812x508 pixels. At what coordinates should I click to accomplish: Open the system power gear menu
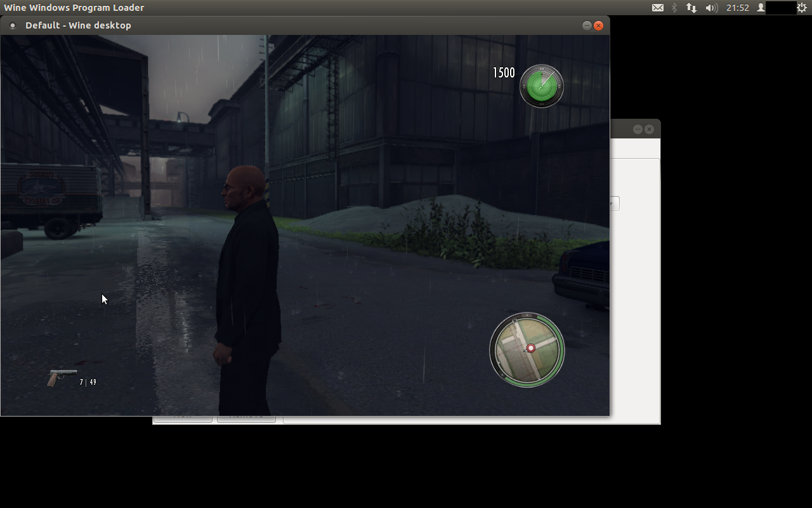point(802,8)
